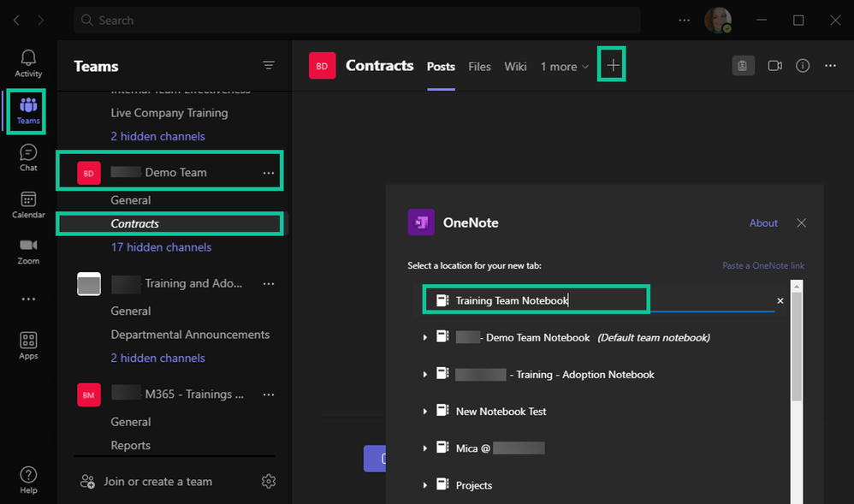The image size is (854, 504).
Task: Click the Help icon
Action: pyautogui.click(x=28, y=479)
